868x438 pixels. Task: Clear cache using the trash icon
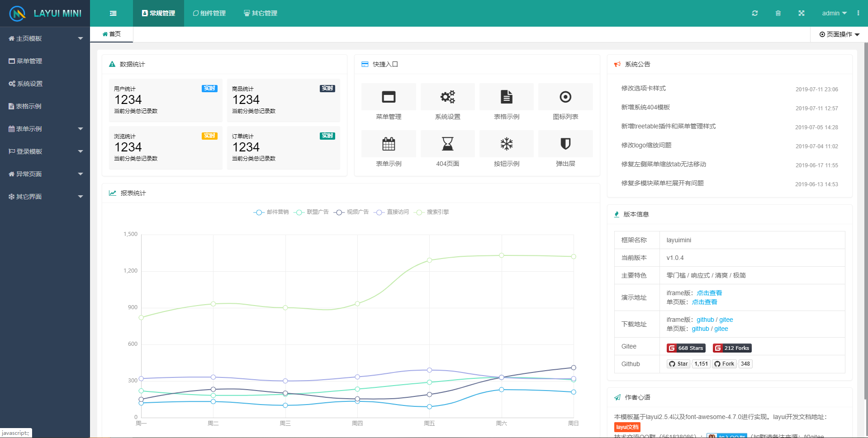(778, 13)
